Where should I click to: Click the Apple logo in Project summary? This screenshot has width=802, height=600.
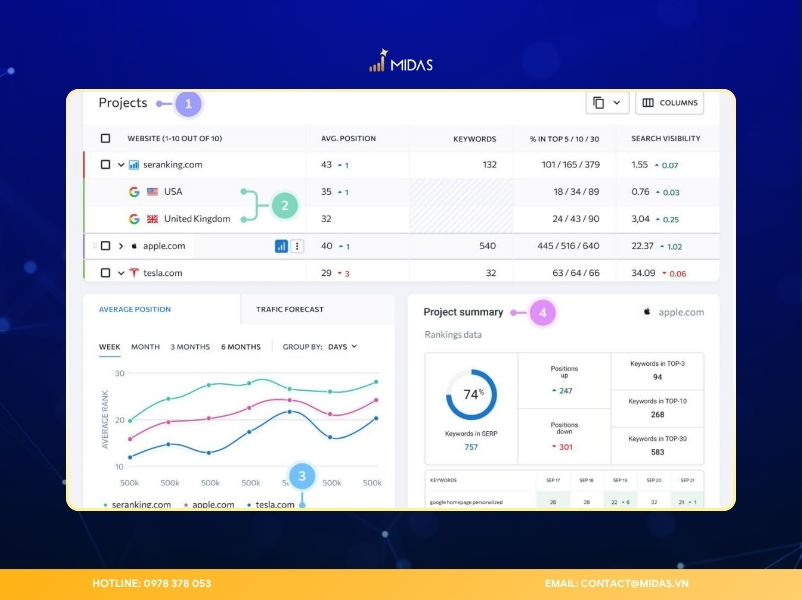647,312
